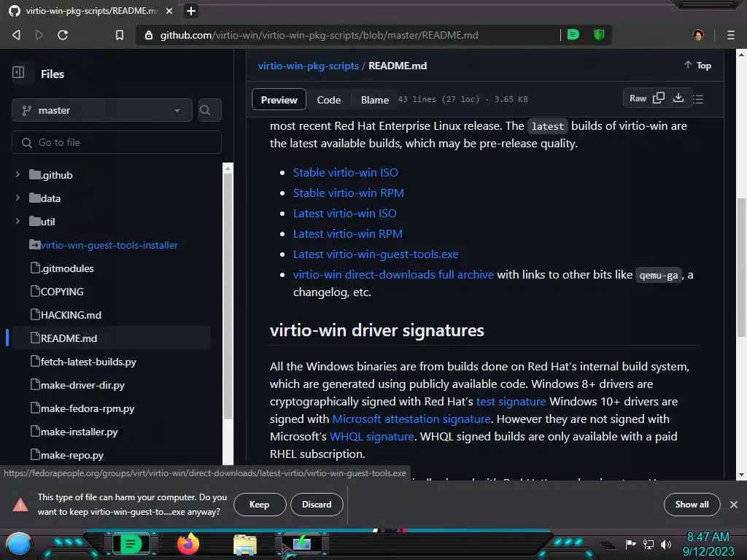Open the COPYING file
Viewport: 747px width, 560px height.
[x=62, y=292]
